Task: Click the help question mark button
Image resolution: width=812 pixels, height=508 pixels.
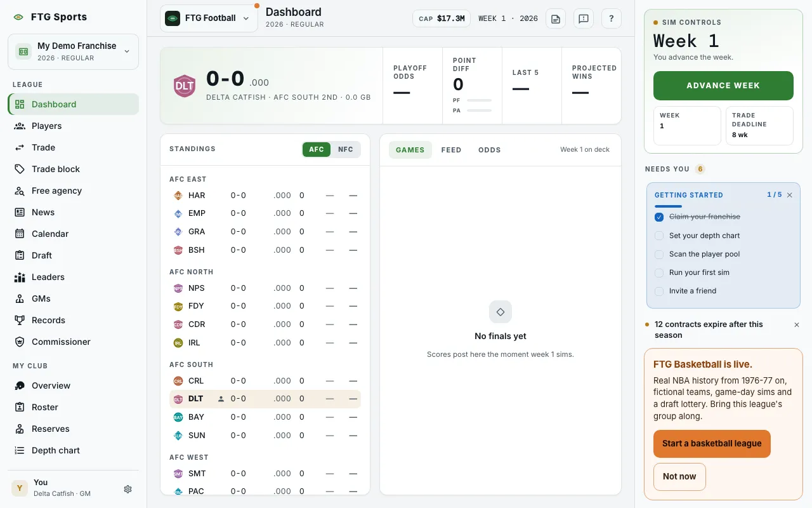Action: tap(612, 18)
